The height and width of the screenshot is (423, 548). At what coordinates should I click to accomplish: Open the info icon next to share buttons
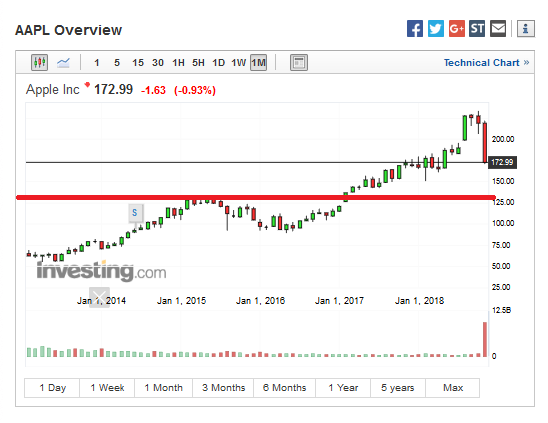pyautogui.click(x=526, y=28)
